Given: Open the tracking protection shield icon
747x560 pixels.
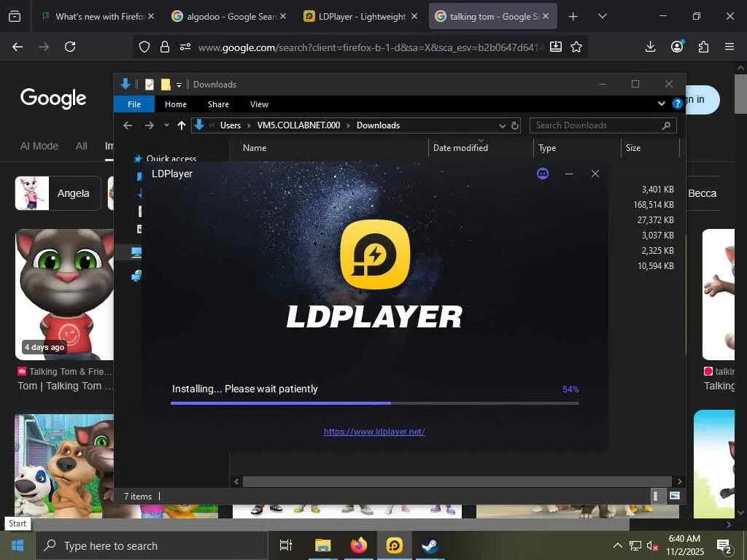Looking at the screenshot, I should pyautogui.click(x=144, y=47).
